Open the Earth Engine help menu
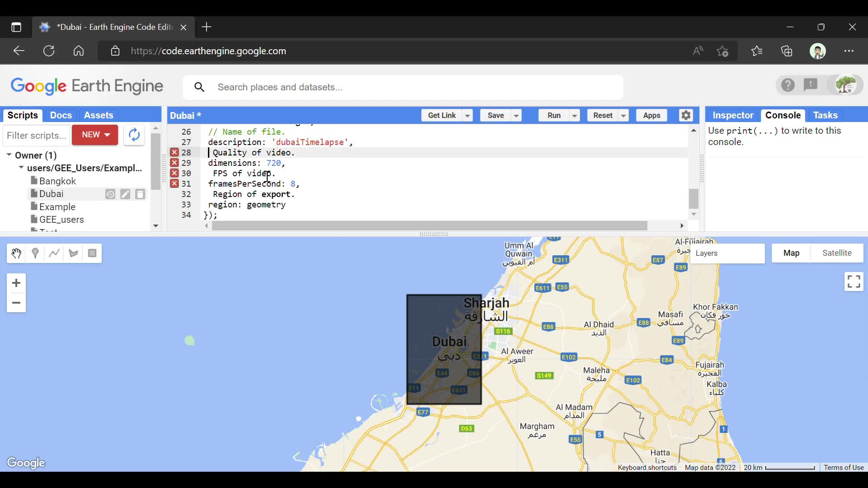 click(788, 85)
